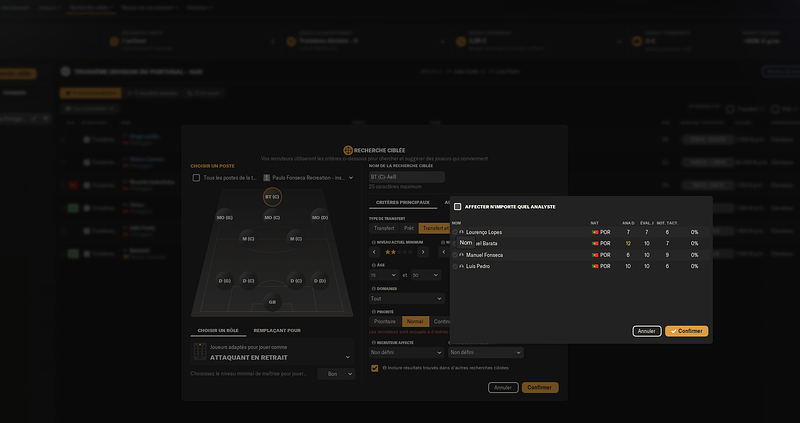This screenshot has width=800, height=423.
Task: Click Annuler in the analyst selection popup
Action: [647, 331]
